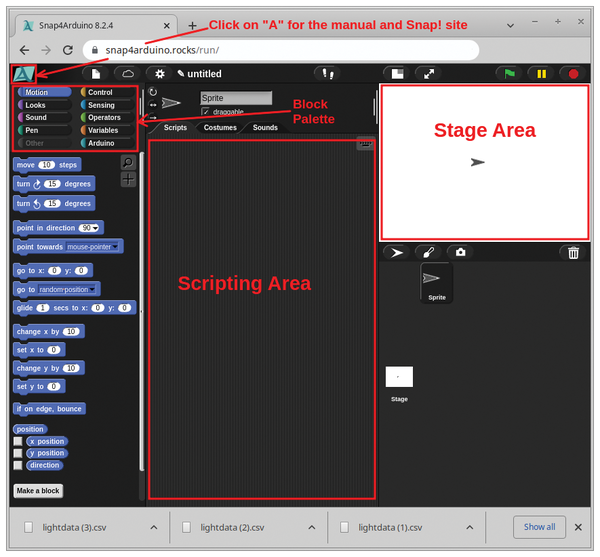Delete sprite with the trash icon

pos(573,253)
